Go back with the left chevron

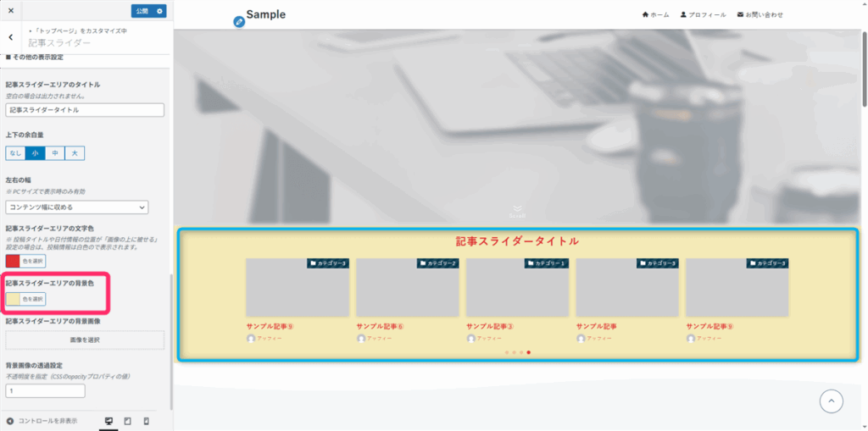pyautogui.click(x=10, y=37)
